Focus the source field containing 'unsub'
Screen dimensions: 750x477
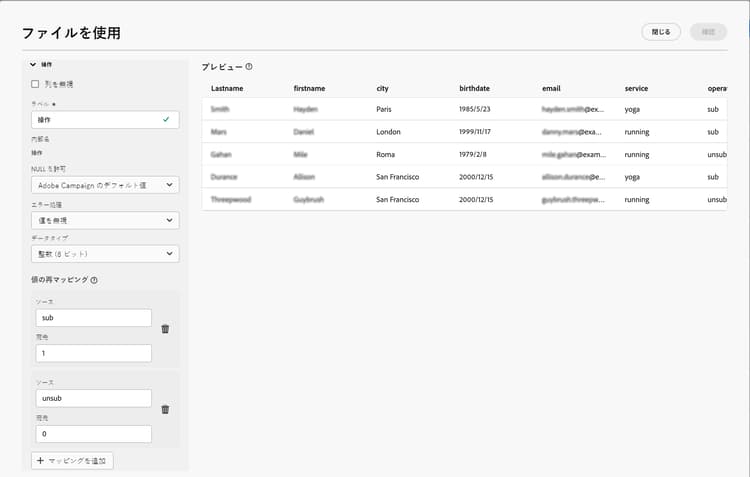(x=94, y=398)
